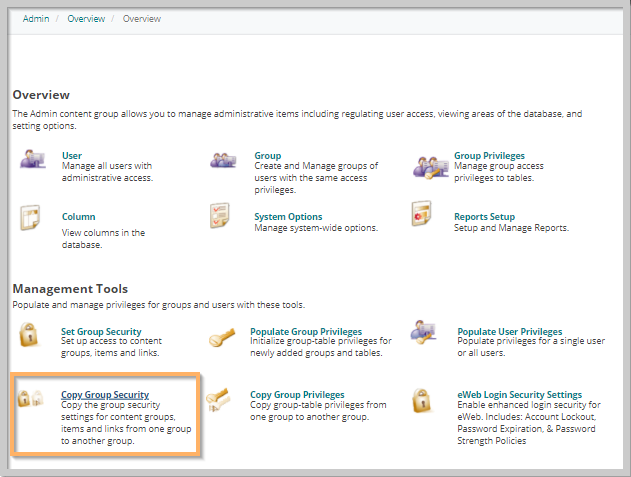The height and width of the screenshot is (477, 631).
Task: Open the Reports Setup link
Action: tap(484, 217)
